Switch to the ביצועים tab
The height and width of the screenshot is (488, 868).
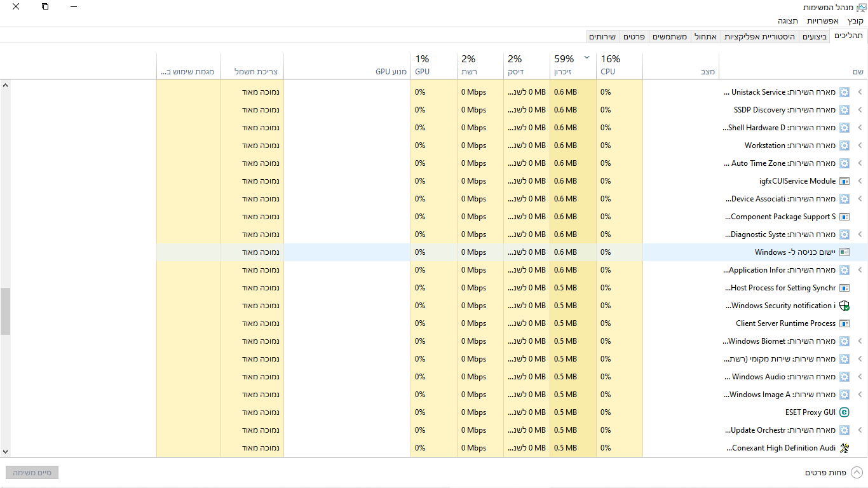[x=815, y=37]
